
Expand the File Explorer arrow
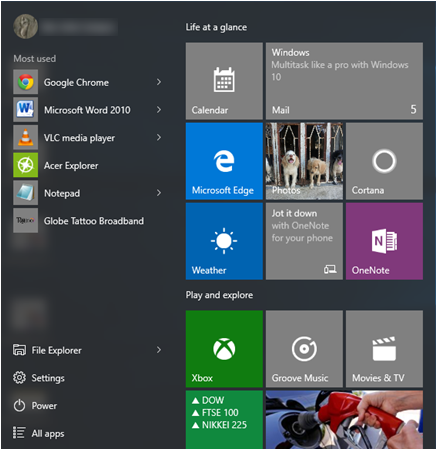[159, 350]
